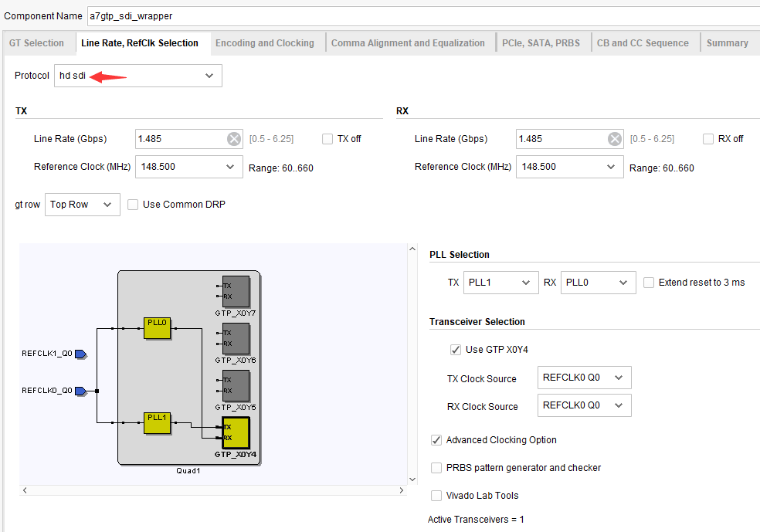This screenshot has width=760, height=532.
Task: Clear the RX Line Rate value
Action: click(x=614, y=139)
